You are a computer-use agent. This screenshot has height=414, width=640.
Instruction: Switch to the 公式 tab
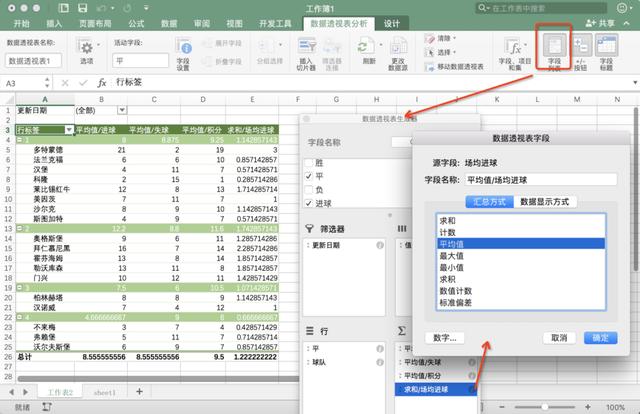pos(136,24)
